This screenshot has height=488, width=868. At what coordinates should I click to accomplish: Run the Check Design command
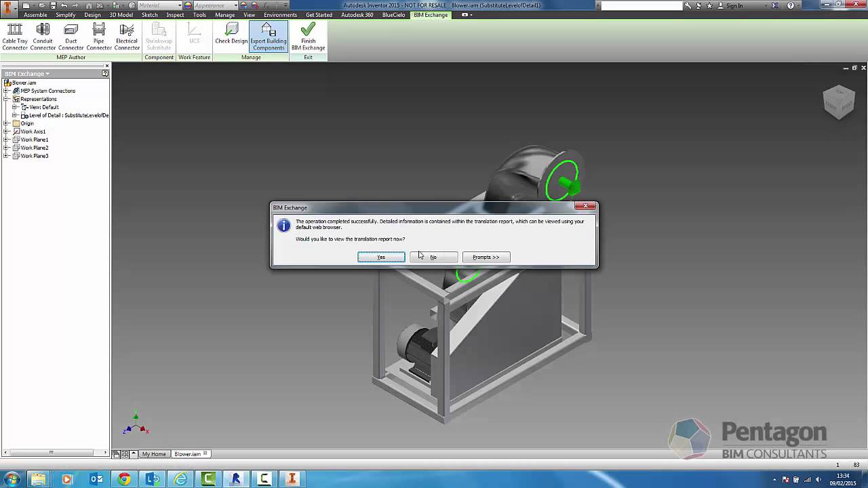pos(231,33)
